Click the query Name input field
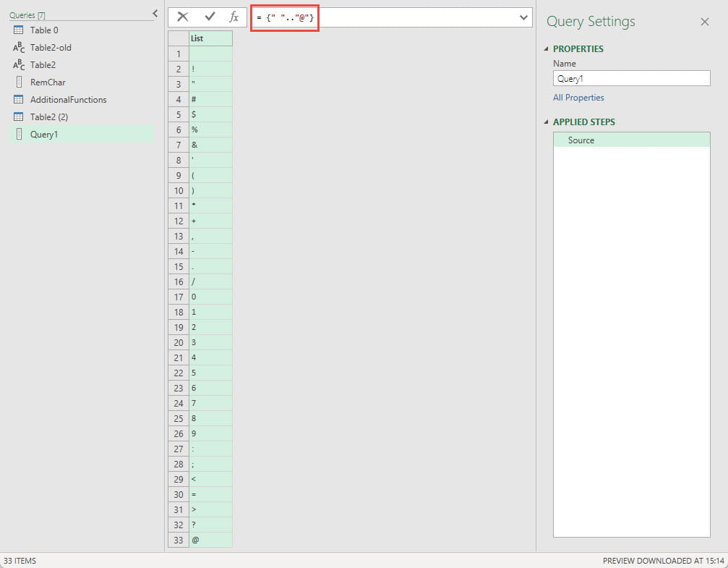The height and width of the screenshot is (568, 728). pyautogui.click(x=631, y=79)
